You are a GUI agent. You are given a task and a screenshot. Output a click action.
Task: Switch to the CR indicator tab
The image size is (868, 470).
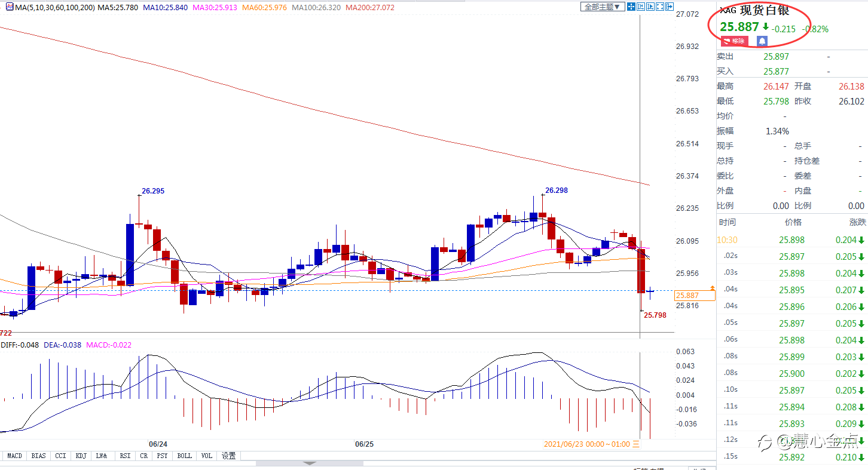click(x=144, y=456)
